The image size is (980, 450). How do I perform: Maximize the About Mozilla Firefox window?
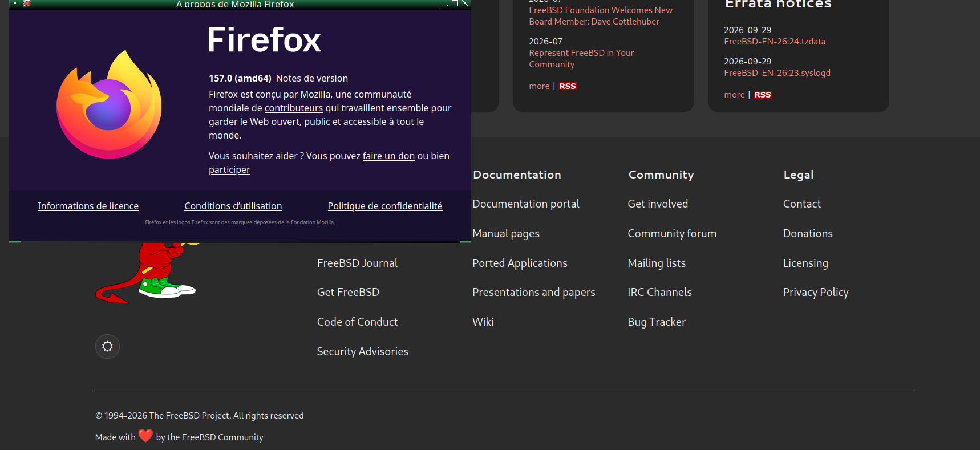coord(455,3)
